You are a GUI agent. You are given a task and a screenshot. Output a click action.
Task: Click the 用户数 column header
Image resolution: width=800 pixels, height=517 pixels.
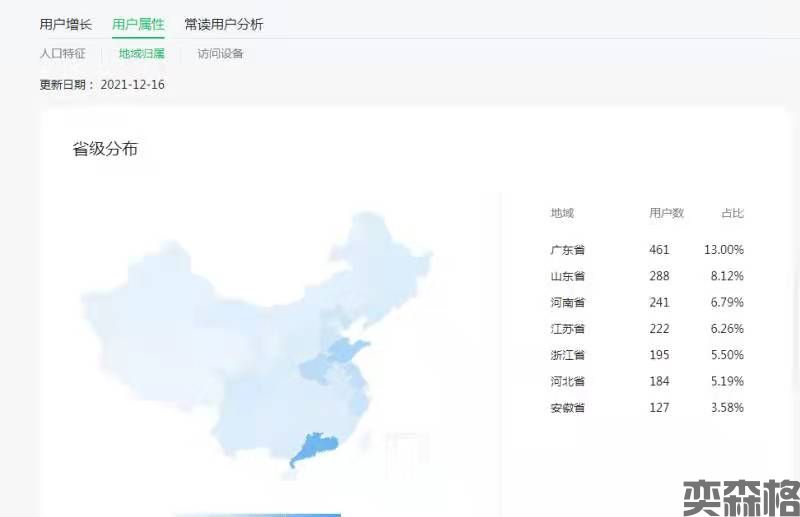tap(666, 213)
